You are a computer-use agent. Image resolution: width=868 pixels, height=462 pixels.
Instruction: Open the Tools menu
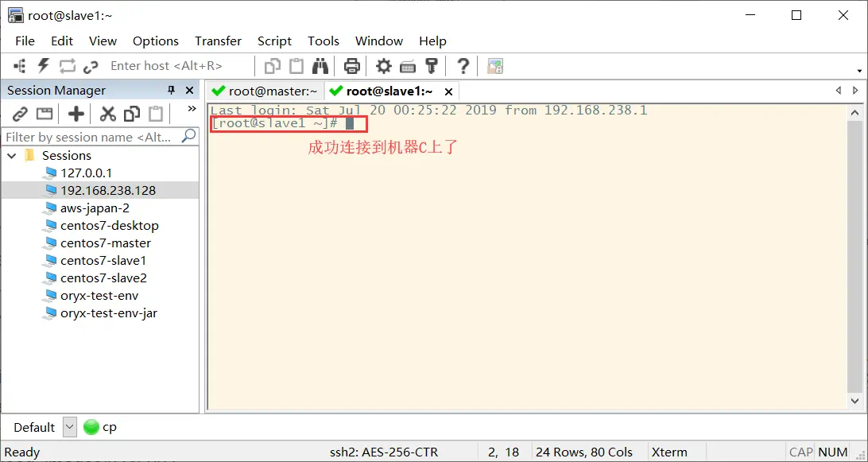pyautogui.click(x=323, y=41)
